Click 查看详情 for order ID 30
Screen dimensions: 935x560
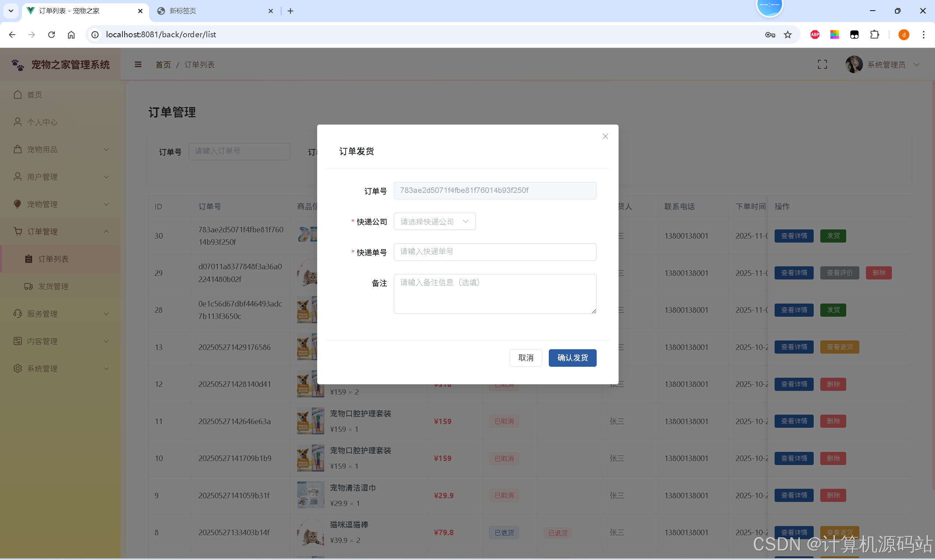point(794,236)
